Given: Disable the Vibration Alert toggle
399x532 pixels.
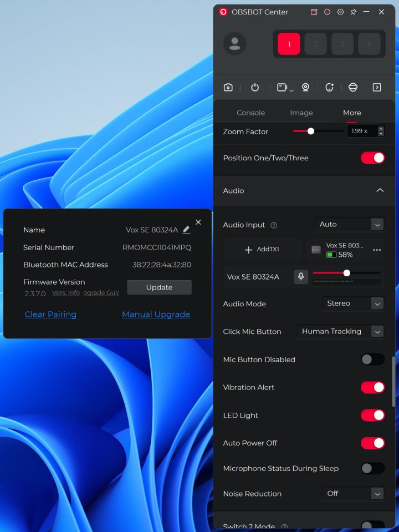Looking at the screenshot, I should click(372, 387).
